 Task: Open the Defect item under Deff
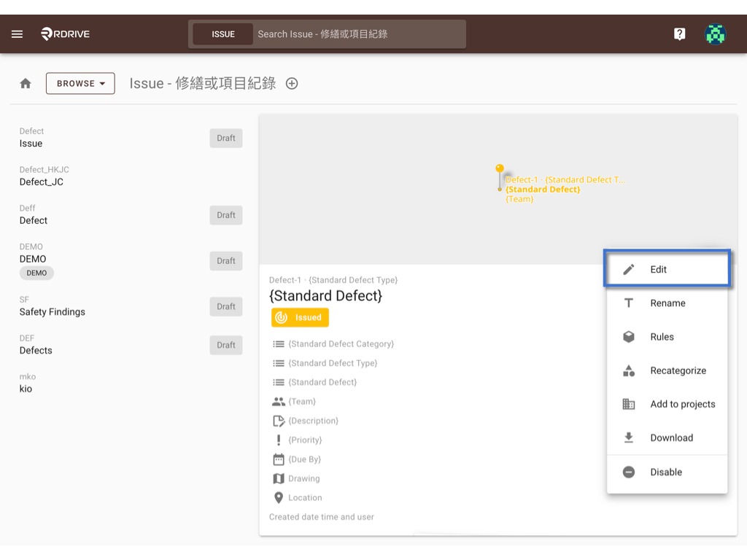pyautogui.click(x=131, y=215)
